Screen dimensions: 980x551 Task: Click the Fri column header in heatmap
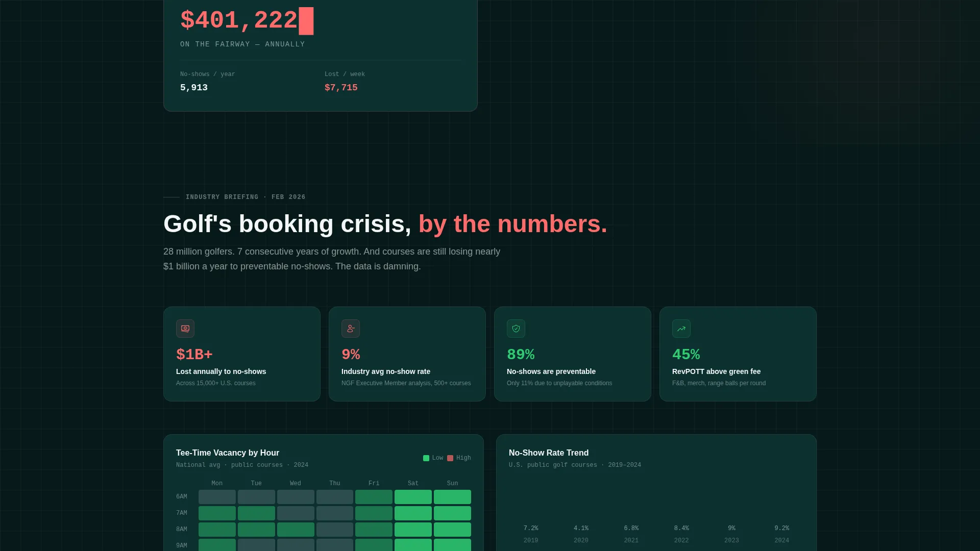pos(374,484)
